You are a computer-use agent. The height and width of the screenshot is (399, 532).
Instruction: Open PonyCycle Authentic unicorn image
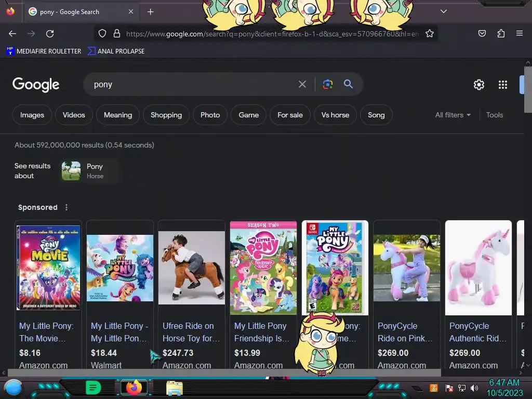pyautogui.click(x=478, y=268)
